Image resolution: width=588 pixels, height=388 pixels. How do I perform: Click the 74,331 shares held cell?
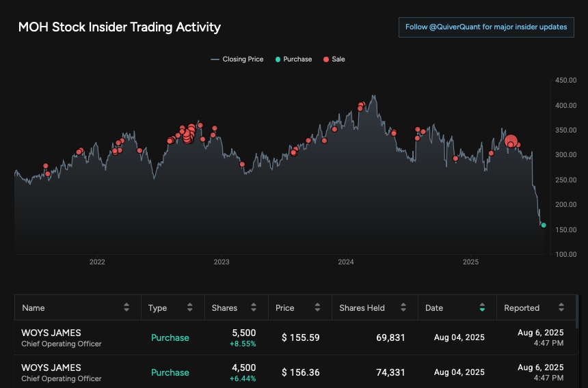390,372
